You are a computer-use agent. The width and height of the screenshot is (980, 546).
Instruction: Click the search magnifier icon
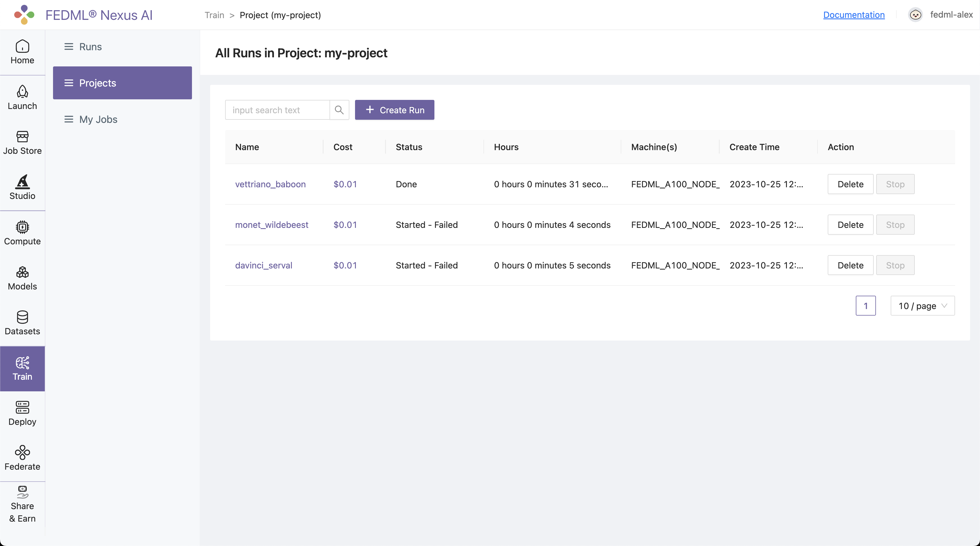click(x=339, y=110)
